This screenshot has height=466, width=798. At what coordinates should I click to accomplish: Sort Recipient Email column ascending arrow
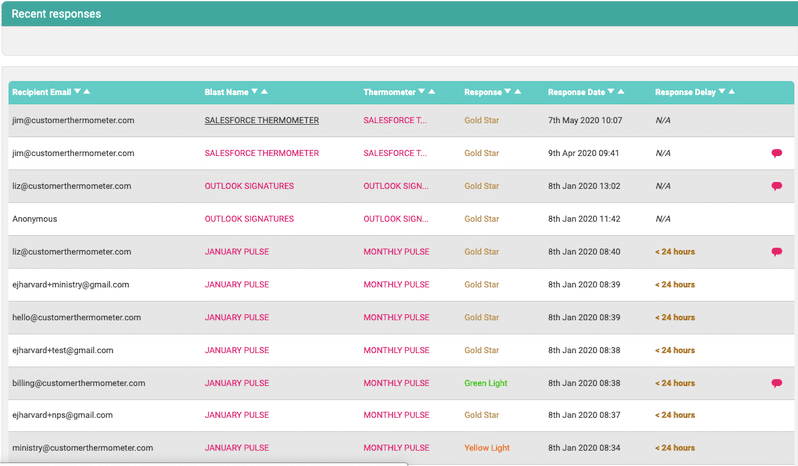(x=87, y=92)
